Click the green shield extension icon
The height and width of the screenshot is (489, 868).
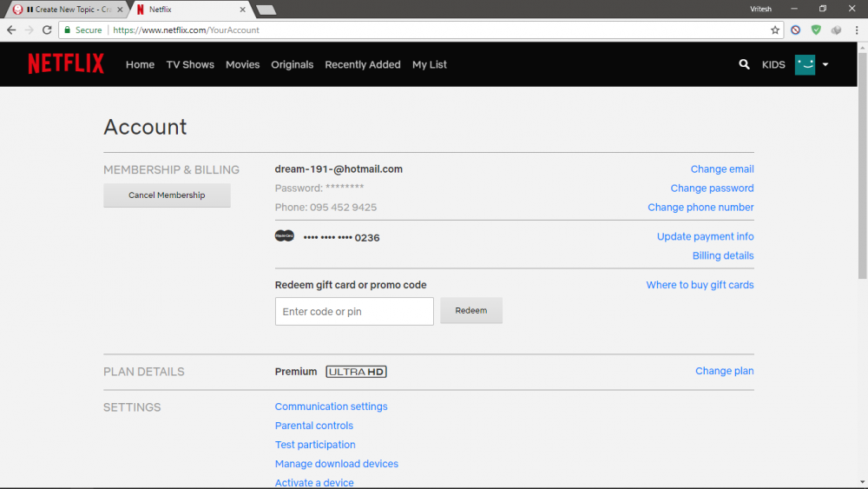pos(816,30)
